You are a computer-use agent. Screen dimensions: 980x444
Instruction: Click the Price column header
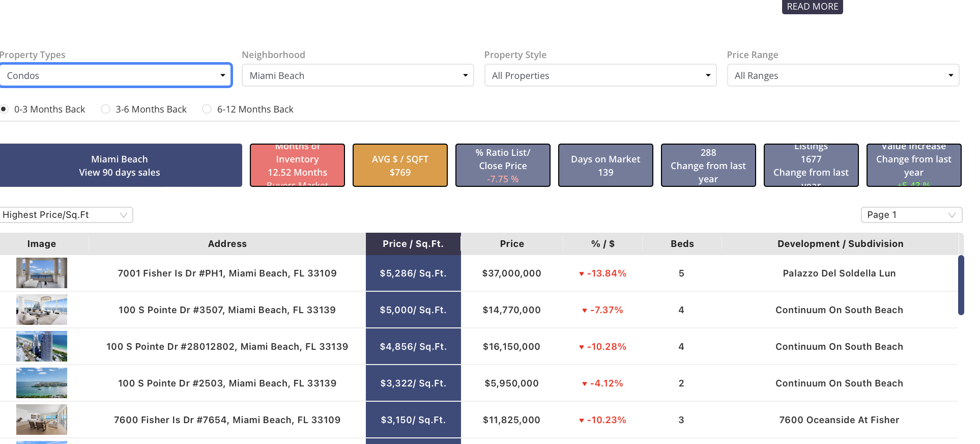click(x=512, y=244)
